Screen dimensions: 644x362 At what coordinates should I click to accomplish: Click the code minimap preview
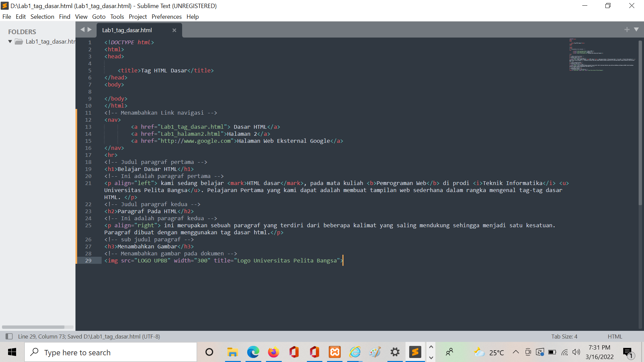600,55
